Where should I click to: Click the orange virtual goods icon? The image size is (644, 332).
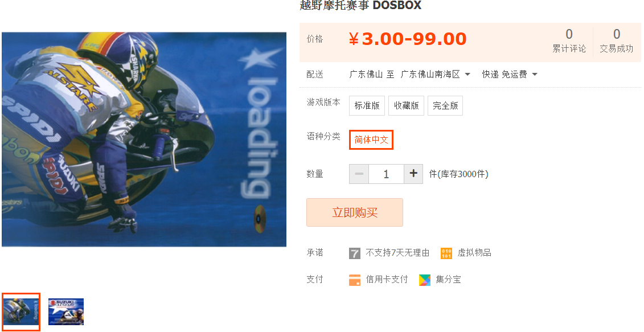pyautogui.click(x=446, y=253)
